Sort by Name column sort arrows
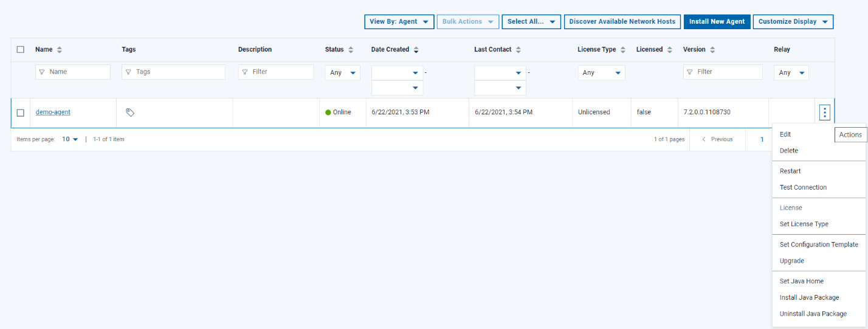 pyautogui.click(x=60, y=50)
